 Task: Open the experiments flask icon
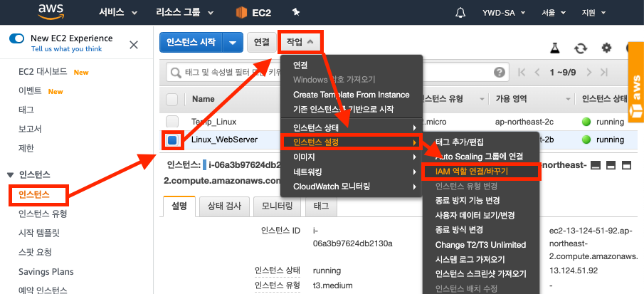click(x=555, y=48)
